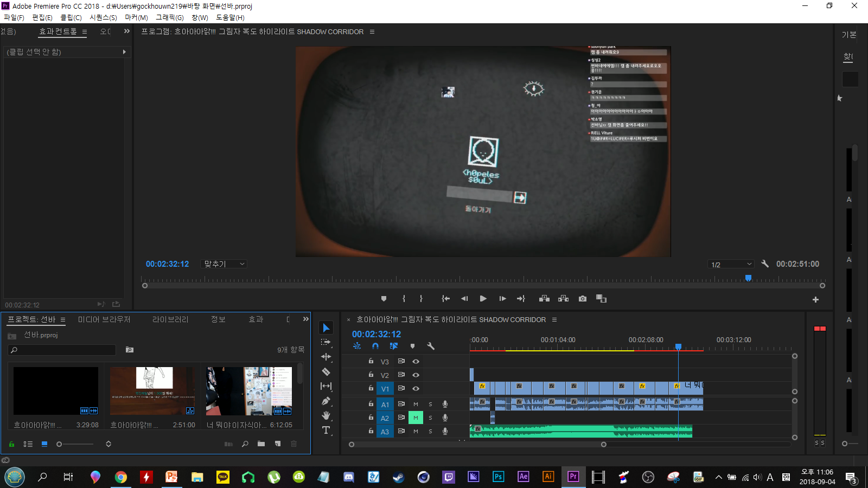The width and height of the screenshot is (868, 488).
Task: Click the New Item icon in project panel
Action: 278,444
